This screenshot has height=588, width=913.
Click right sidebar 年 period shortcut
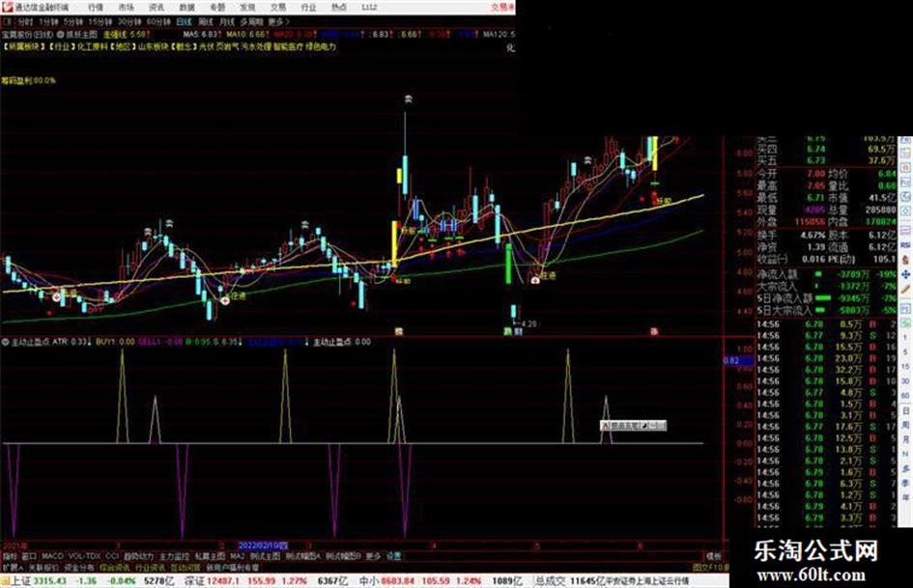pyautogui.click(x=905, y=498)
